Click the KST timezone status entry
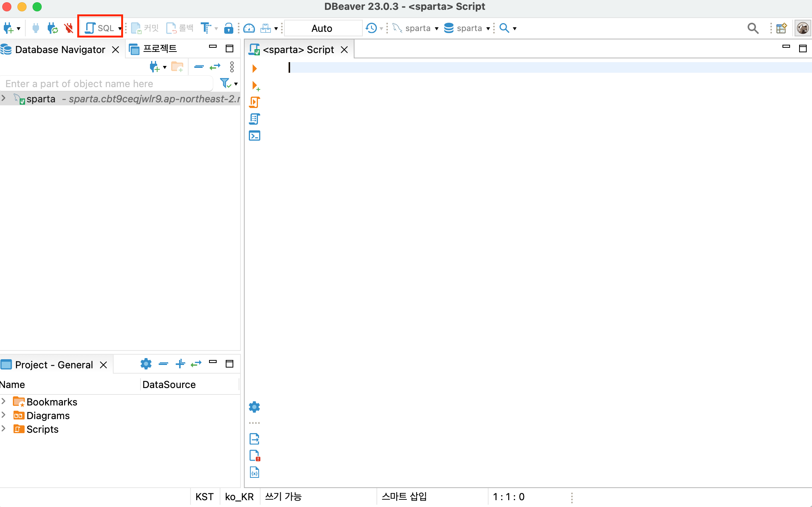Viewport: 812px width, 507px height. click(x=205, y=497)
